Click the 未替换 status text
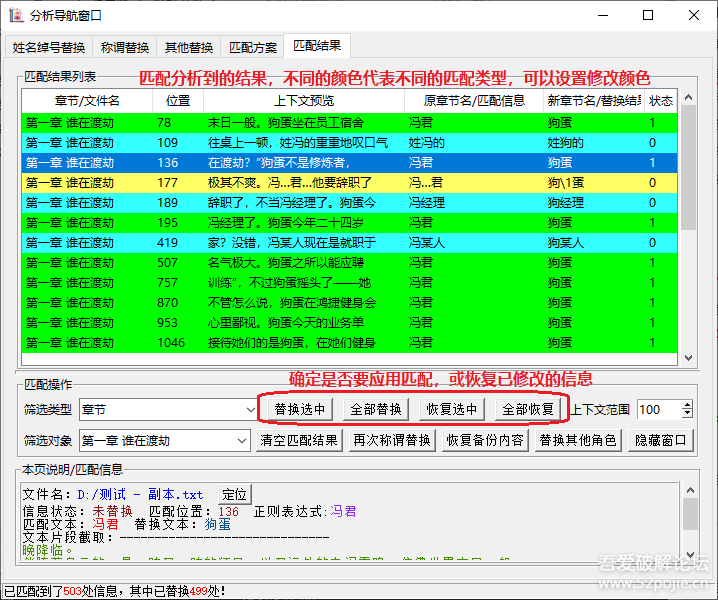Image resolution: width=718 pixels, height=600 pixels. point(112,511)
